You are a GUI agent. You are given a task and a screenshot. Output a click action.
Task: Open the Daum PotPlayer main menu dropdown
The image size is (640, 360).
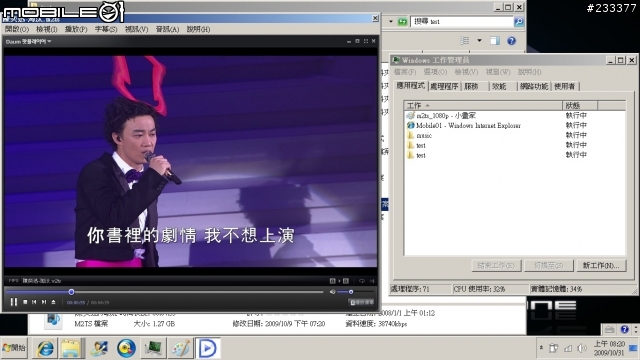pos(28,42)
